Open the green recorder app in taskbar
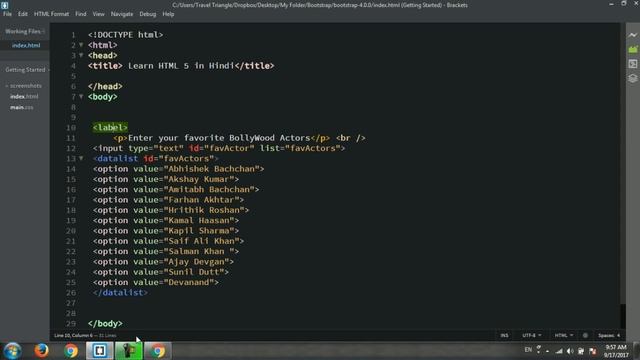This screenshot has height=360, width=640. [129, 351]
